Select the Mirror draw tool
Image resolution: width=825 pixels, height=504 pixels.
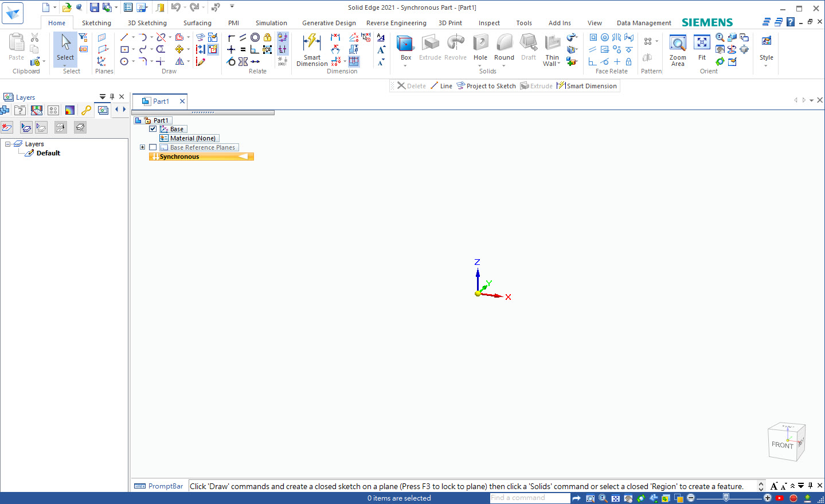(179, 61)
